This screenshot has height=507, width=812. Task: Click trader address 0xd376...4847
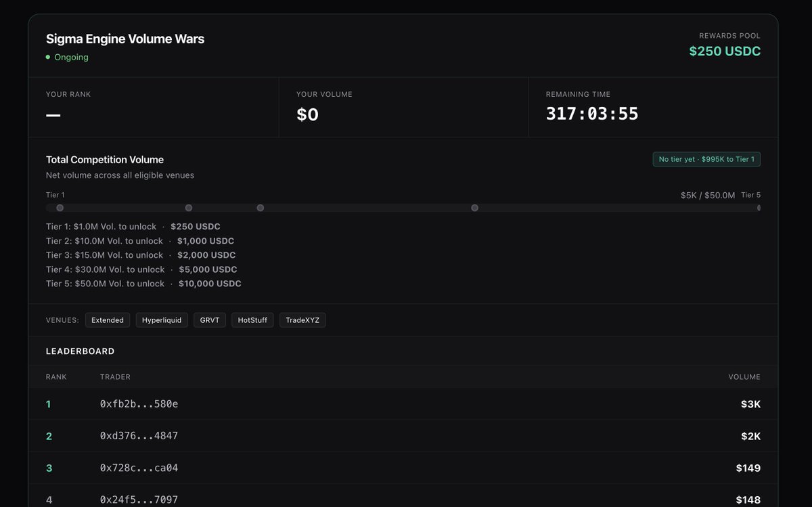(x=139, y=436)
